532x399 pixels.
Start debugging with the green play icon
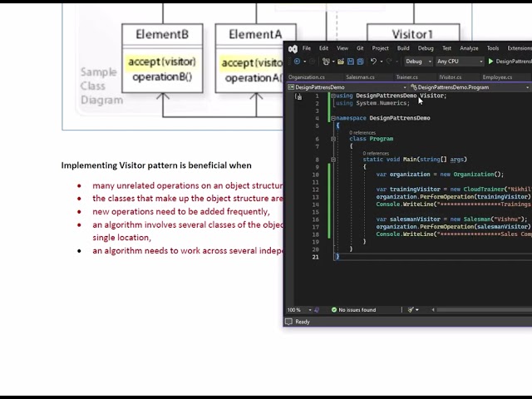490,62
